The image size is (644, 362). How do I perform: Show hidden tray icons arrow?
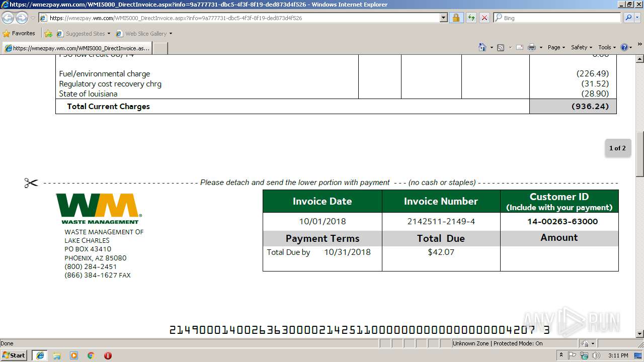[x=561, y=355]
